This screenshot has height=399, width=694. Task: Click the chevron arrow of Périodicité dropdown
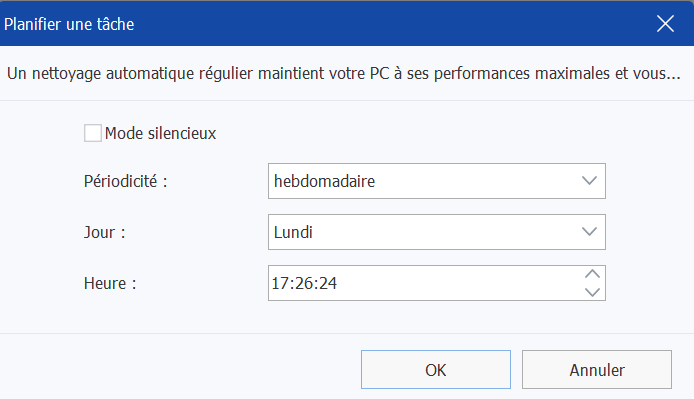pyautogui.click(x=589, y=181)
